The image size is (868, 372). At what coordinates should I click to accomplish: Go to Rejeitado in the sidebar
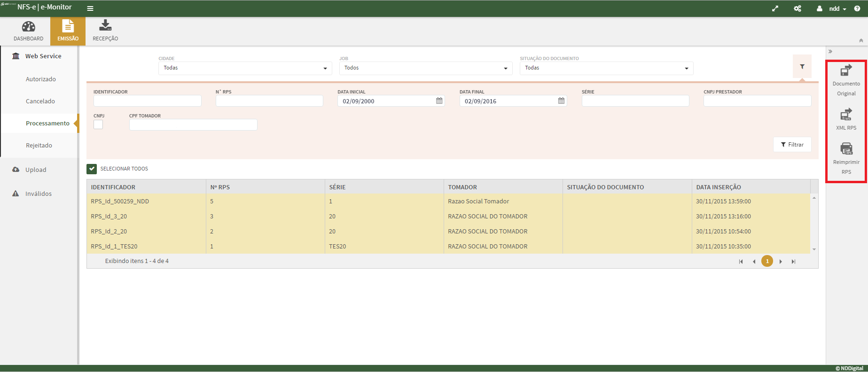tap(39, 146)
